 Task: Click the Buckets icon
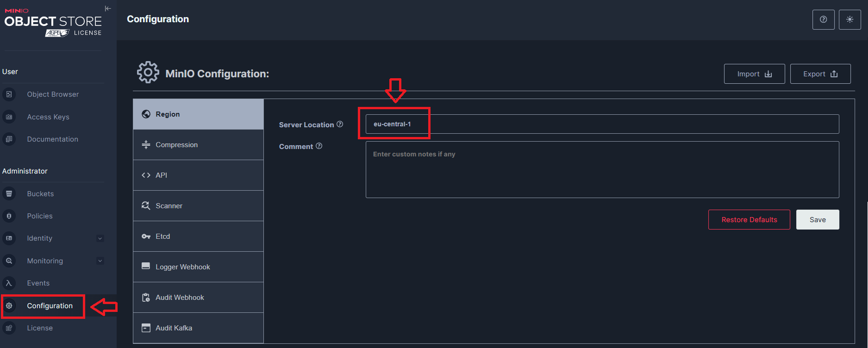click(x=9, y=194)
